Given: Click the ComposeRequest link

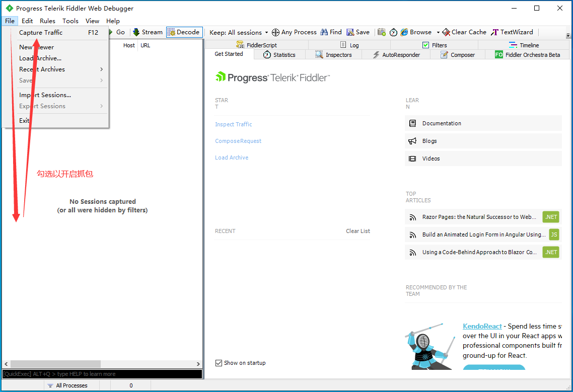Looking at the screenshot, I should click(238, 141).
